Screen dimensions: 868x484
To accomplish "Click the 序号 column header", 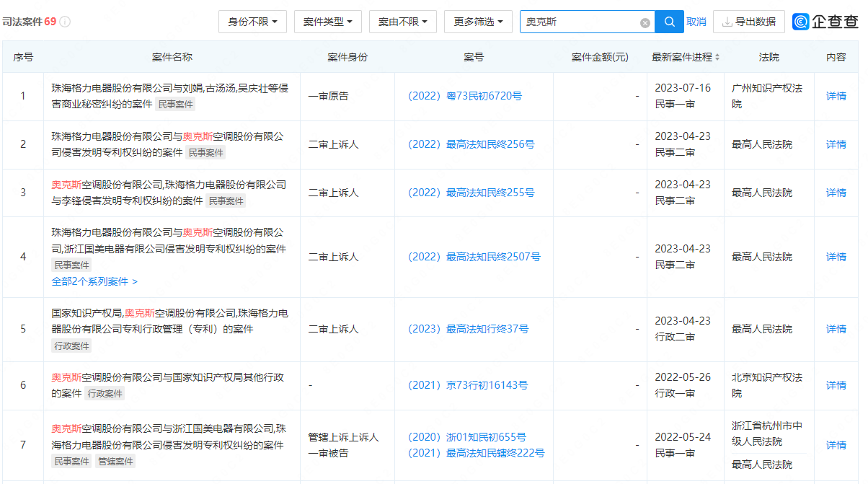I will coord(23,57).
